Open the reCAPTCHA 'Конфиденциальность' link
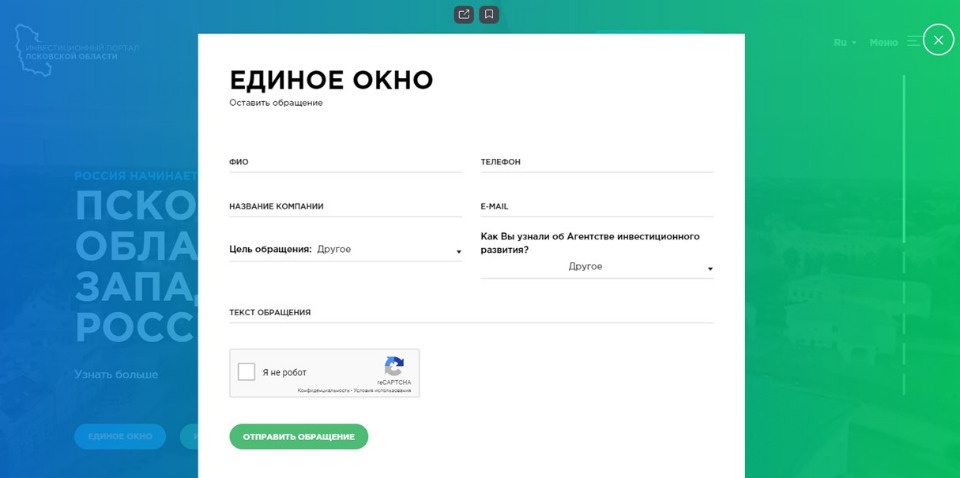 click(x=324, y=390)
